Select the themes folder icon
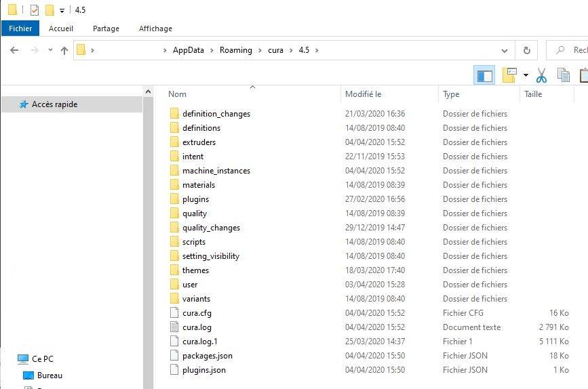This screenshot has height=389, width=588. (174, 270)
